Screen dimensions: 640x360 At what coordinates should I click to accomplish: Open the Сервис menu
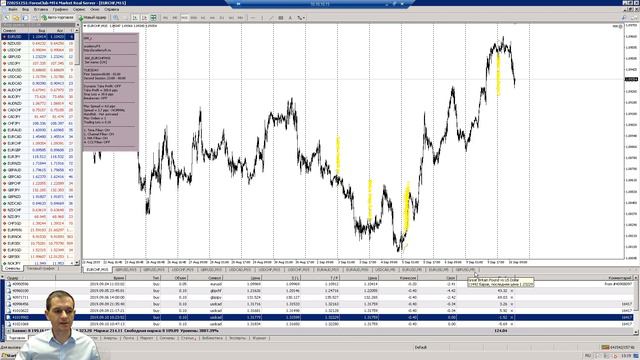(79, 9)
